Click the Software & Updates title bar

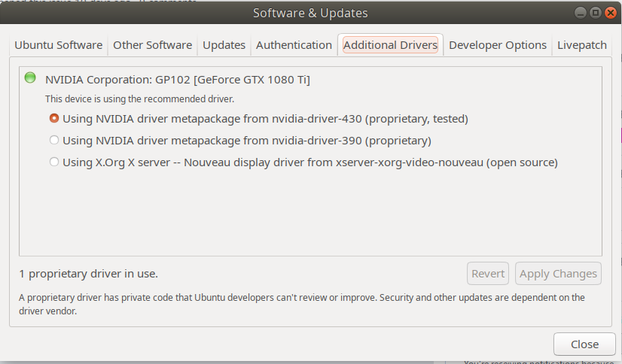coord(310,13)
